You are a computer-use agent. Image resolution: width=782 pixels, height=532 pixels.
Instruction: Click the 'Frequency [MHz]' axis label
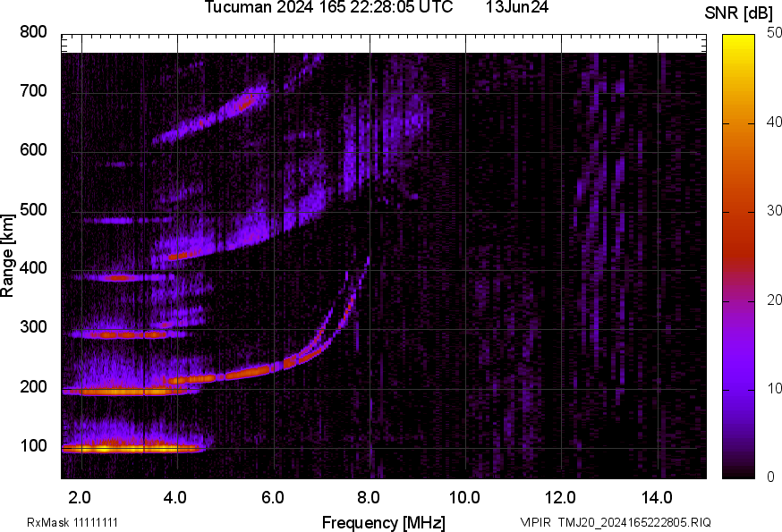click(x=384, y=523)
